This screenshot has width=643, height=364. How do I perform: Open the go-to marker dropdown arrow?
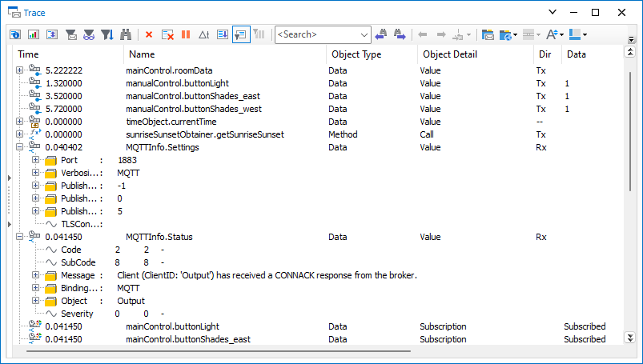click(x=468, y=35)
